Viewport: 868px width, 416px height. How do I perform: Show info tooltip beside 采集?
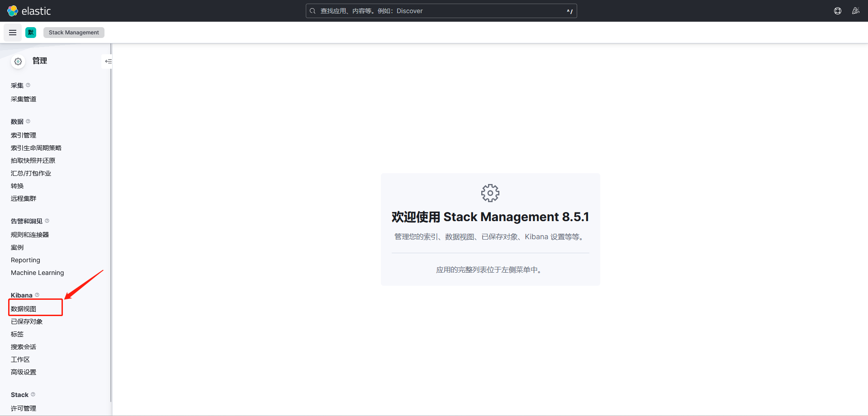[x=28, y=85]
